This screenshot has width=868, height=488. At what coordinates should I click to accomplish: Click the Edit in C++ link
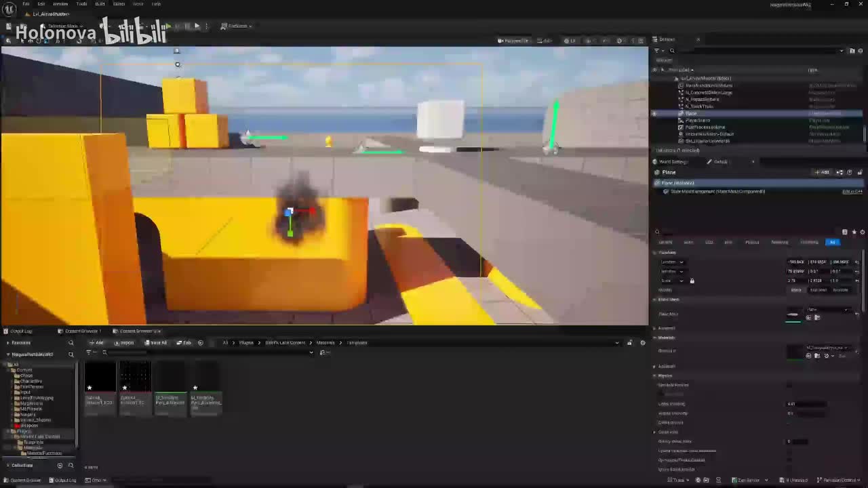click(x=852, y=192)
